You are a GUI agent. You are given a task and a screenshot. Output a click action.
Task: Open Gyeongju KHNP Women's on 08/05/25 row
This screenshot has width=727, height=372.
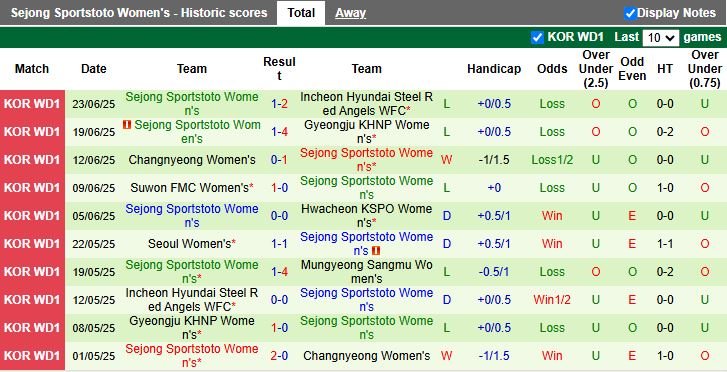click(192, 328)
